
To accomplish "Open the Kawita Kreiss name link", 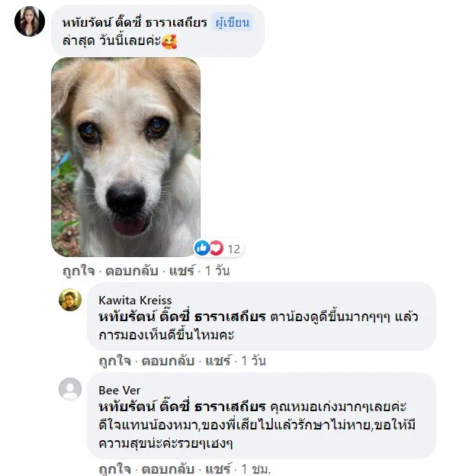I will point(136,301).
